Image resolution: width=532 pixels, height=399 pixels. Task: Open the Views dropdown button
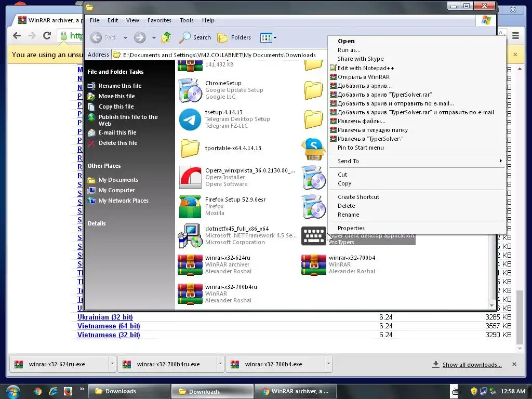pyautogui.click(x=268, y=37)
